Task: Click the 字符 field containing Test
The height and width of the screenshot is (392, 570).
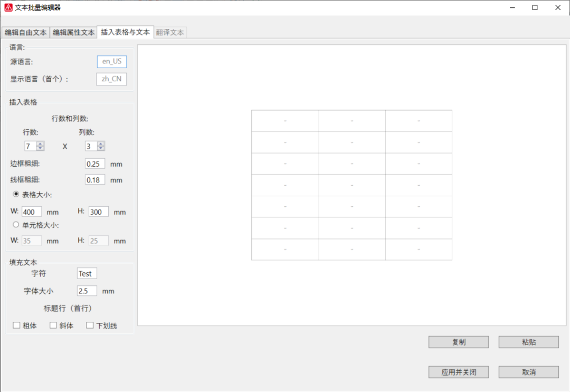Action: coord(87,273)
